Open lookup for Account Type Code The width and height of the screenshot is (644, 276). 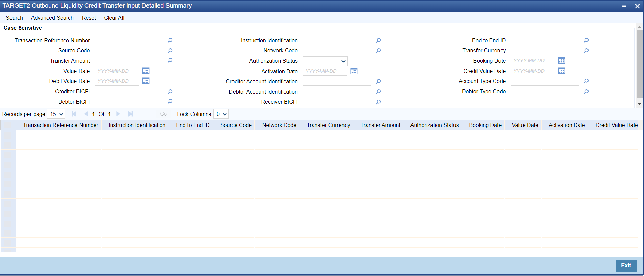[586, 81]
